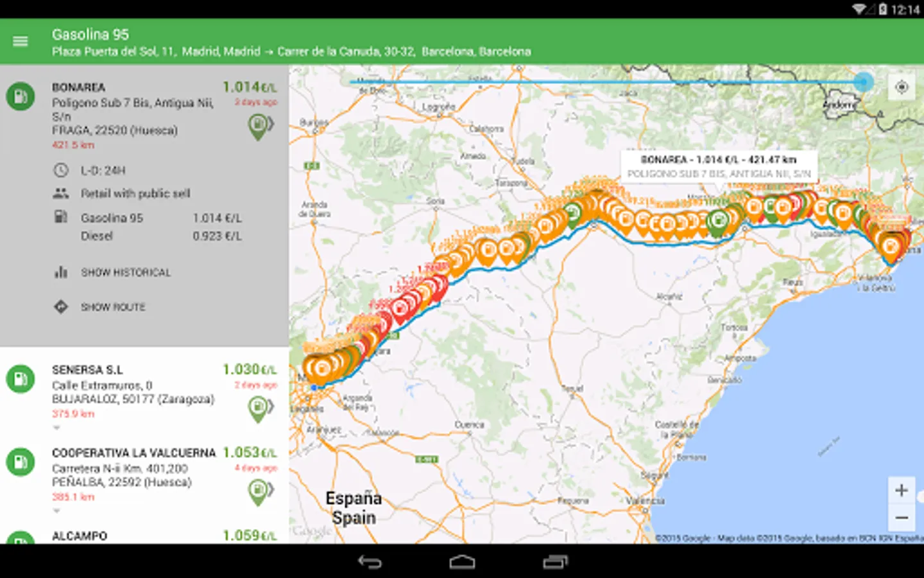Expand COOPERATIVA LA VALCUERNA details arrow
Screen dimensions: 924x578
tap(56, 511)
